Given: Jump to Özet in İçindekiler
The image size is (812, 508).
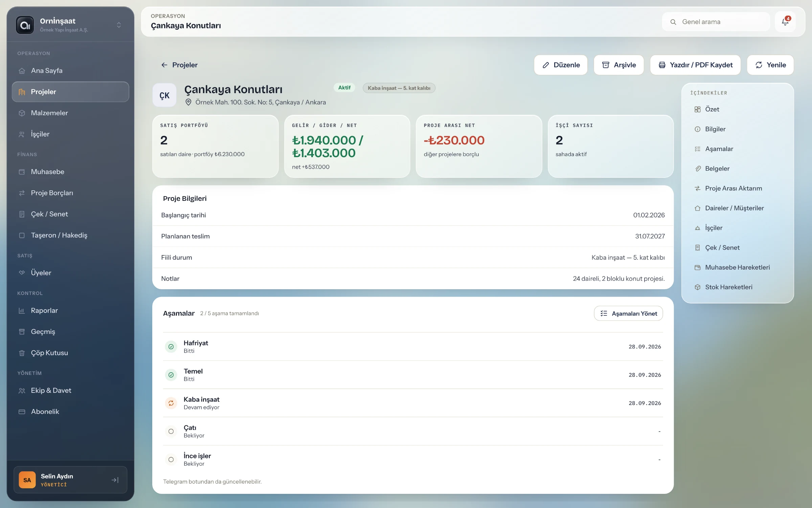Looking at the screenshot, I should coord(738,109).
